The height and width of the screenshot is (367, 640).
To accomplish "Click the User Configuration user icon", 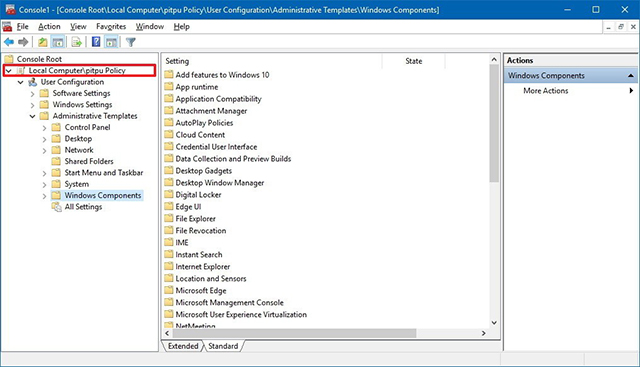I will [32, 82].
